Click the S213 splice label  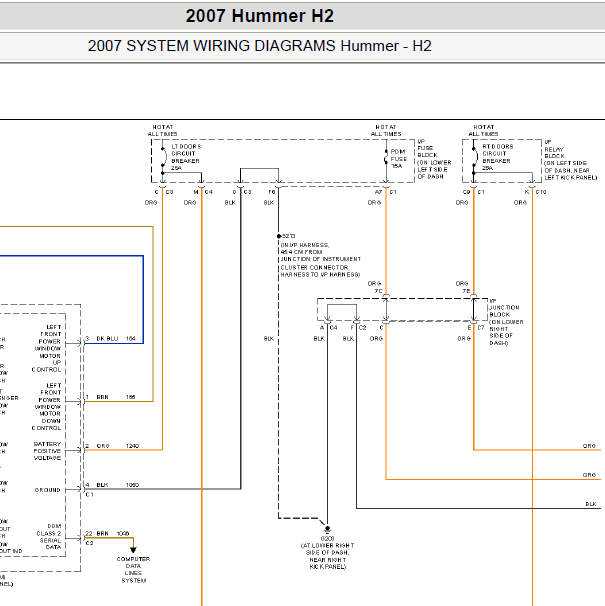[x=288, y=236]
